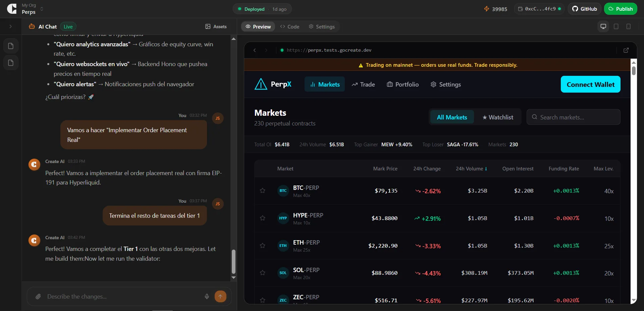The height and width of the screenshot is (311, 644).
Task: Click the preview page scrollbar thumb
Action: coord(634,71)
